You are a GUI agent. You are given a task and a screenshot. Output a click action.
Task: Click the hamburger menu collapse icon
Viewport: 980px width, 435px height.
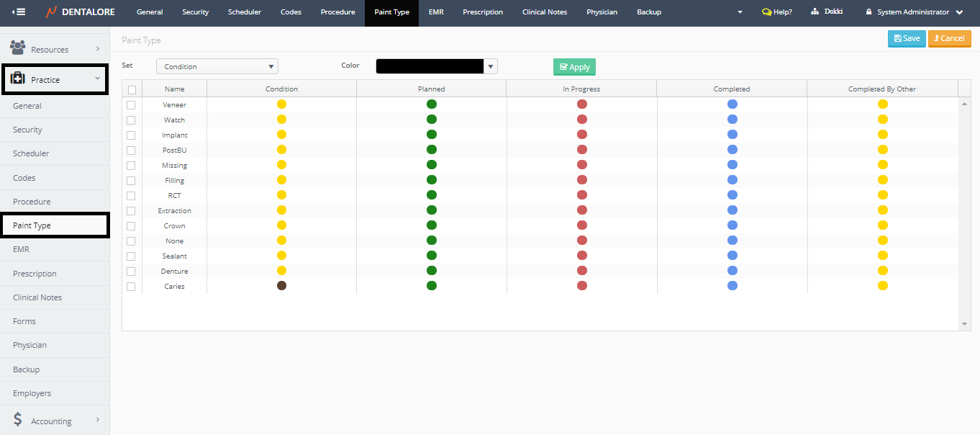pos(19,12)
